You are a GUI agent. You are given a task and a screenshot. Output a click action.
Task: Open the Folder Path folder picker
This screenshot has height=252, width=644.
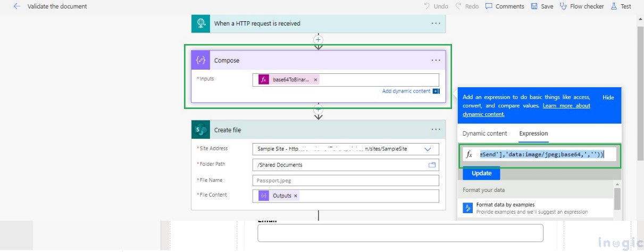click(432, 165)
